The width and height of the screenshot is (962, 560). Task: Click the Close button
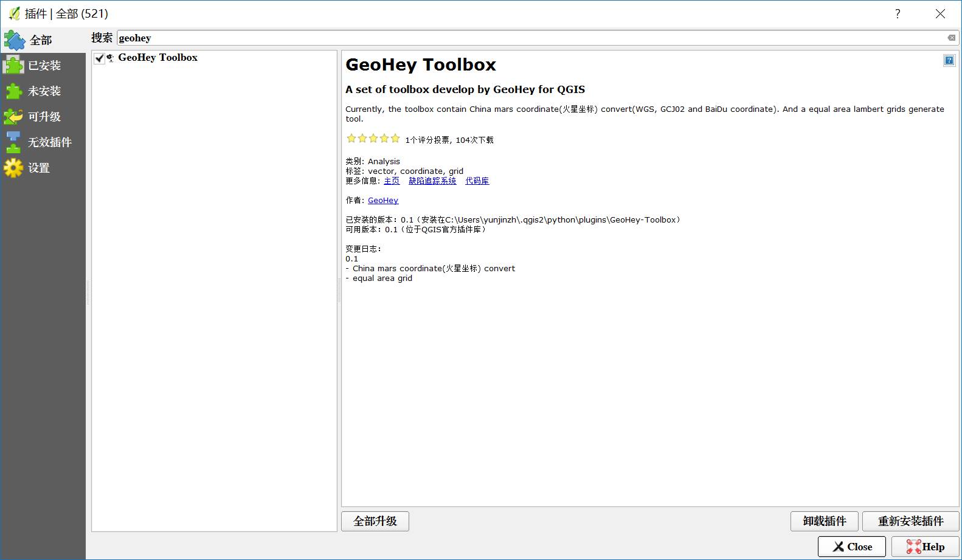click(852, 547)
